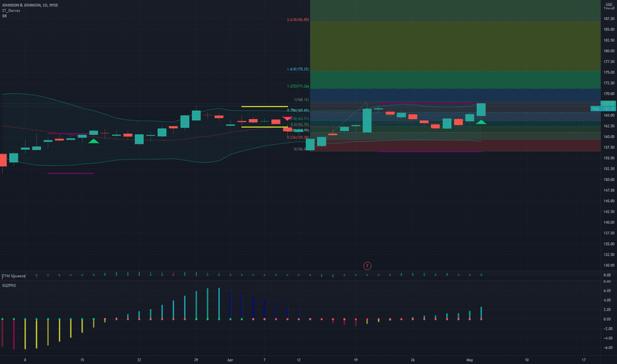
Task: Select the BB indicator label
Action: pyautogui.click(x=5, y=16)
